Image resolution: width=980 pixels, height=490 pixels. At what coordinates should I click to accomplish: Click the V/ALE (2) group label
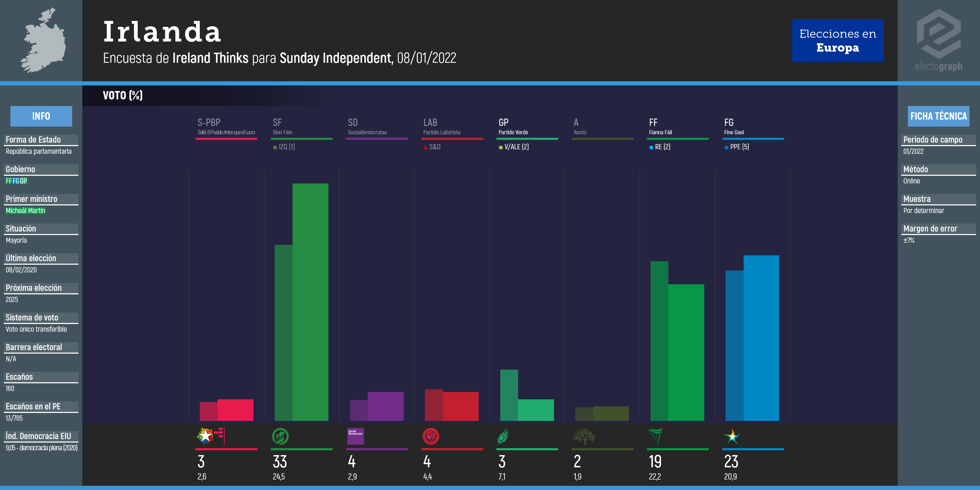tap(516, 147)
